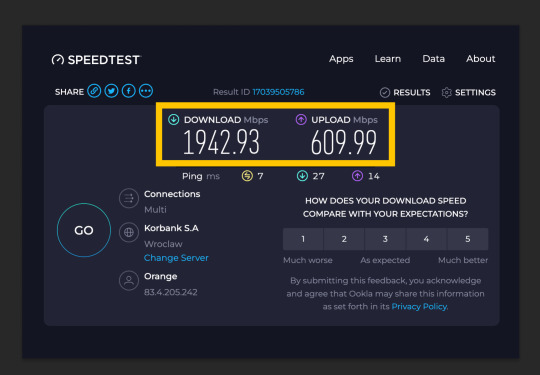Rate download speed as 3
540x375 pixels.
(x=385, y=239)
